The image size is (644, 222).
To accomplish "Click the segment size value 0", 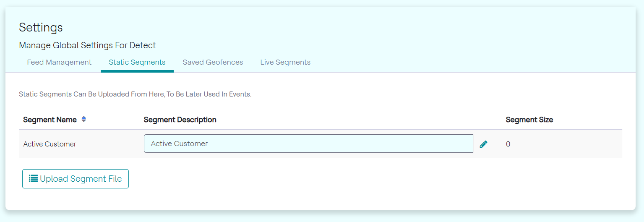I will (508, 144).
